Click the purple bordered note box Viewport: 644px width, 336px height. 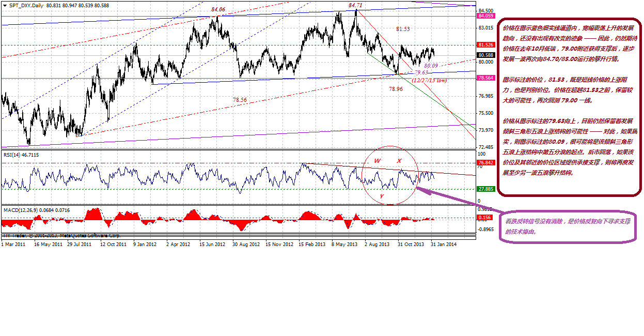tap(568, 226)
